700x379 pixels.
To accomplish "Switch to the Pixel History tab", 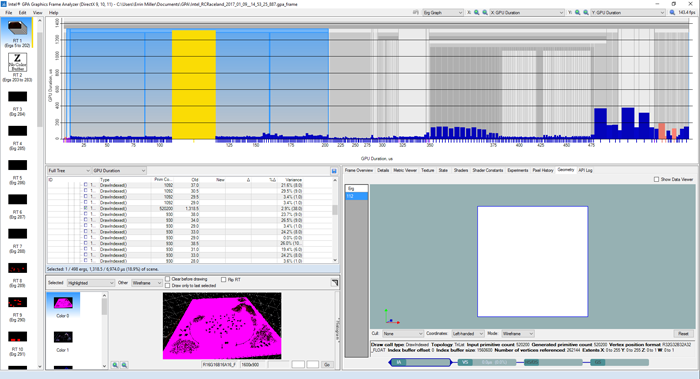I will click(x=543, y=170).
